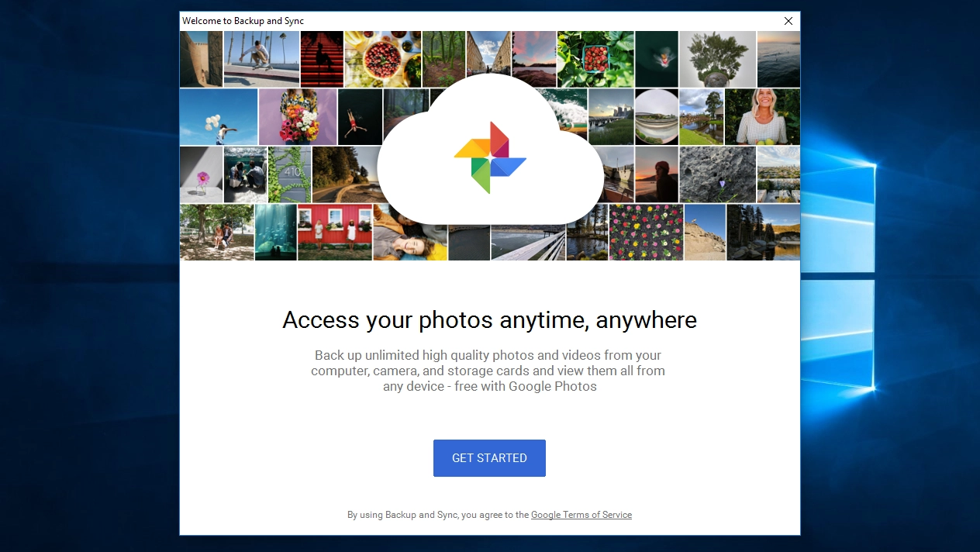Click the GET STARTED button
The image size is (980, 552).
coord(489,458)
